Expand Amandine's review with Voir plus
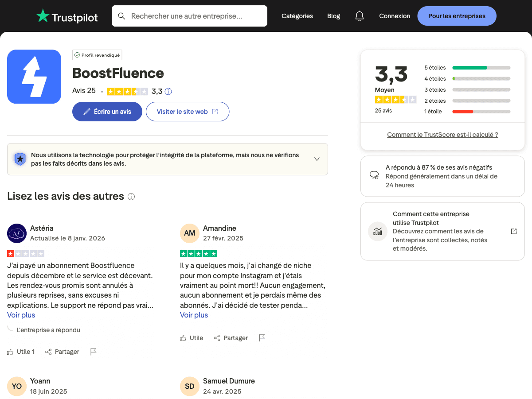 194,315
